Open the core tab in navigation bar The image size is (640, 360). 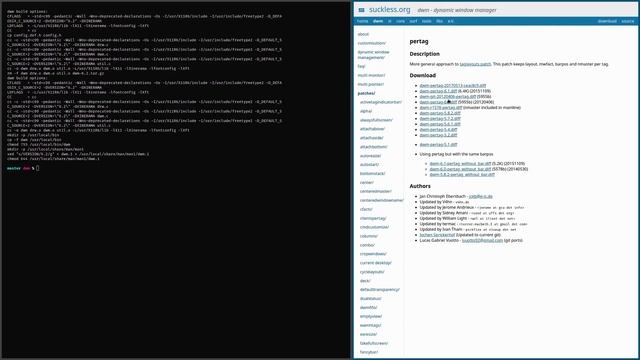click(x=400, y=21)
